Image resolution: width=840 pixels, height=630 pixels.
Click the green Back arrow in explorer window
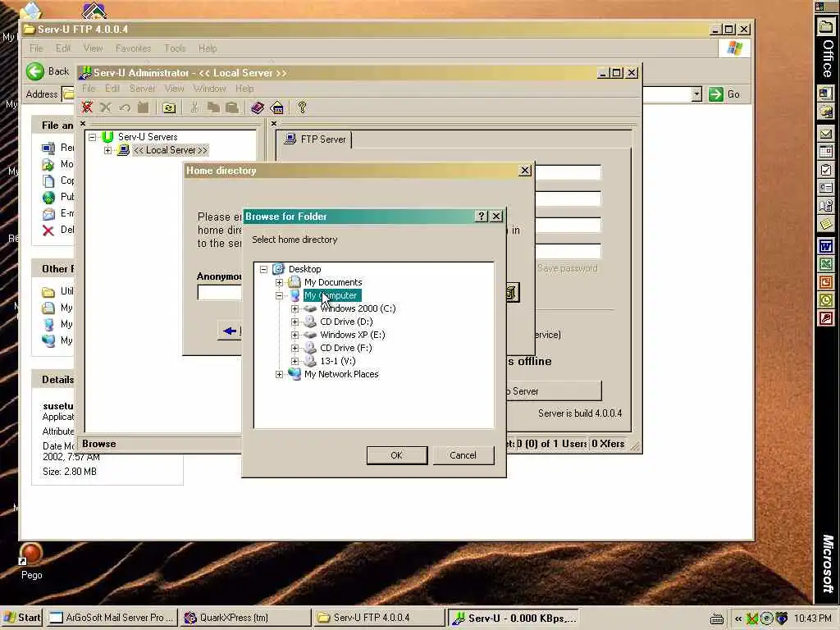35,71
